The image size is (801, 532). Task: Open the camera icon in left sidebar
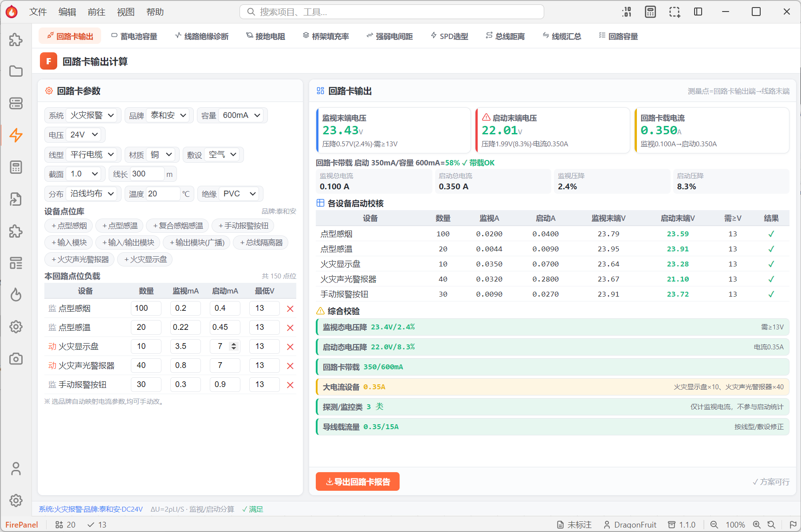[16, 359]
